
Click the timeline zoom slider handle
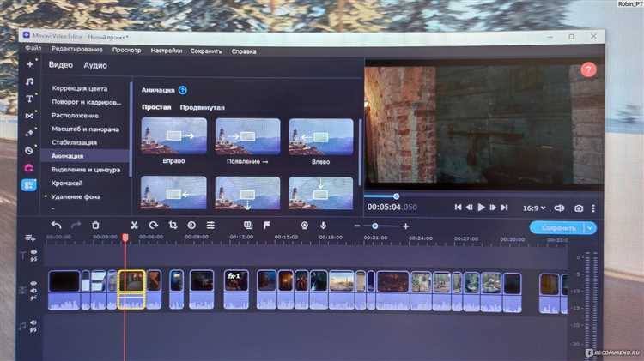click(x=374, y=226)
